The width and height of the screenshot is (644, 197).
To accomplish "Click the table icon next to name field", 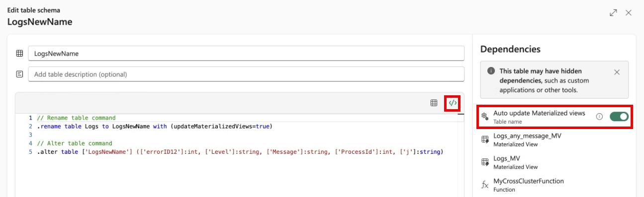I will 19,53.
